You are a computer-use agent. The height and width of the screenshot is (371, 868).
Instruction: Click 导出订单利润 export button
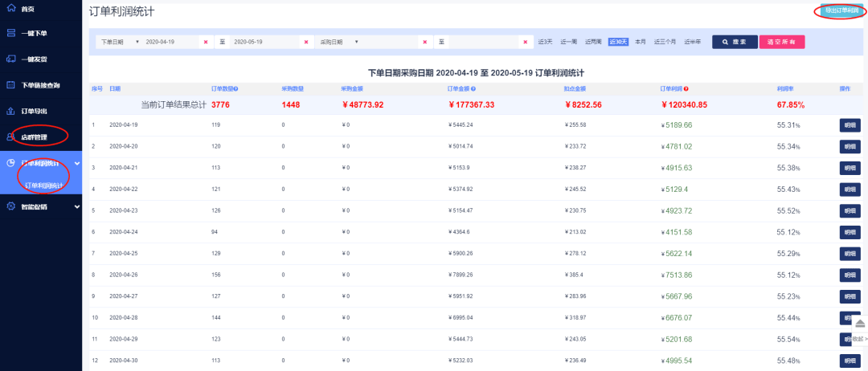840,11
